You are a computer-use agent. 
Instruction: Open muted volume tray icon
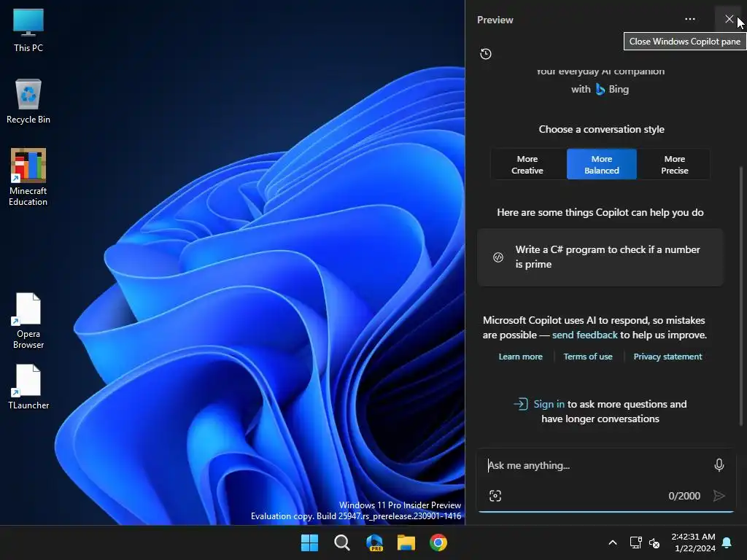coord(654,542)
